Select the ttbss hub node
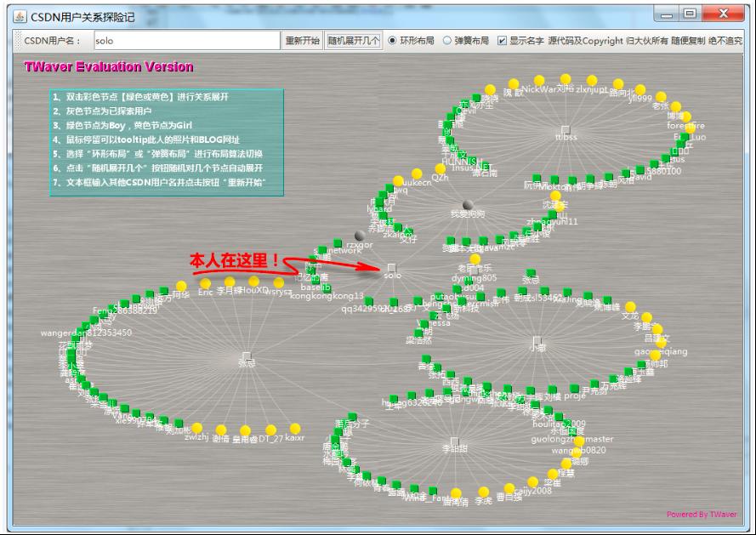 pos(566,130)
